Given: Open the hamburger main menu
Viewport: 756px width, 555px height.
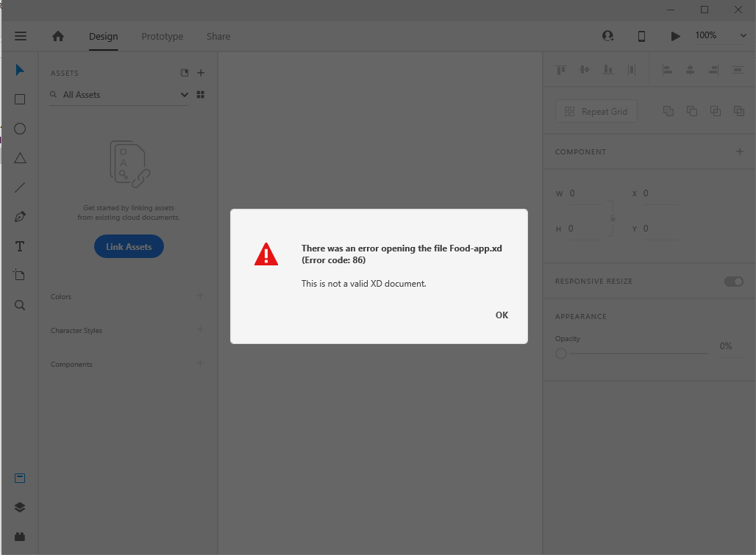Looking at the screenshot, I should click(x=21, y=36).
